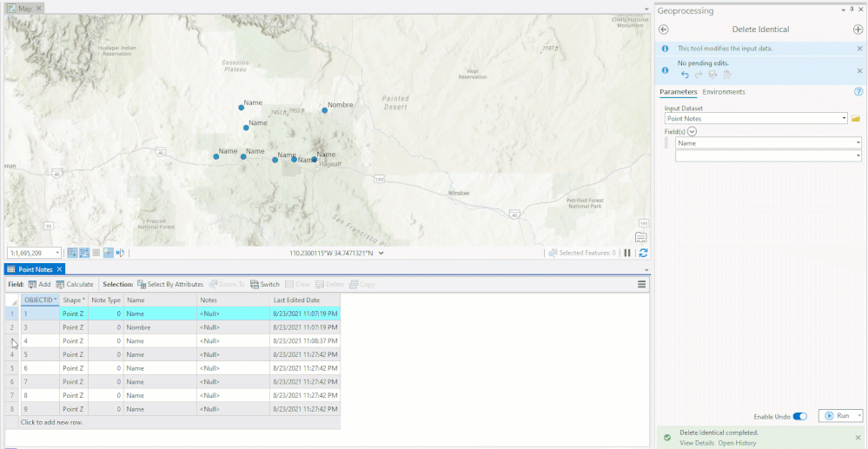This screenshot has height=449, width=868.
Task: Select the Parameters tab
Action: pos(678,92)
